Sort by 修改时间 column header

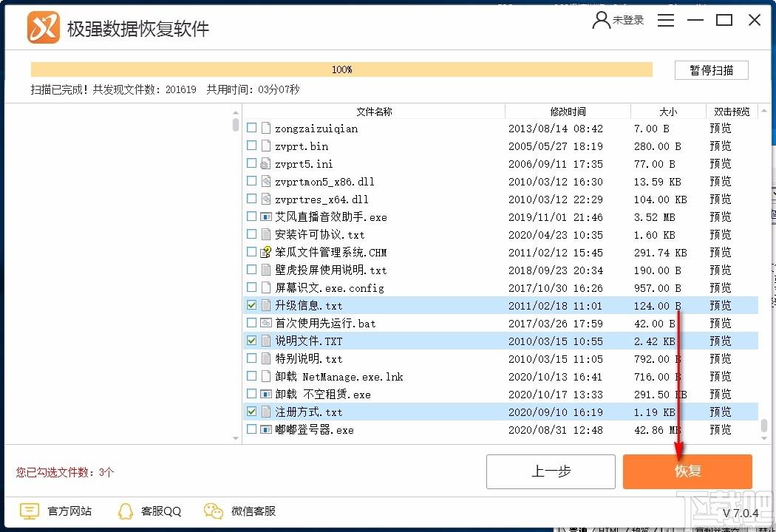(x=568, y=112)
